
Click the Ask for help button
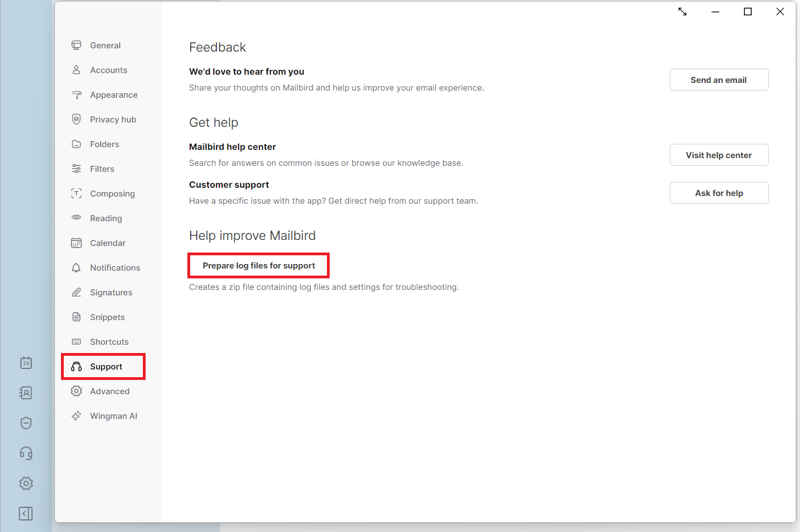coord(719,193)
